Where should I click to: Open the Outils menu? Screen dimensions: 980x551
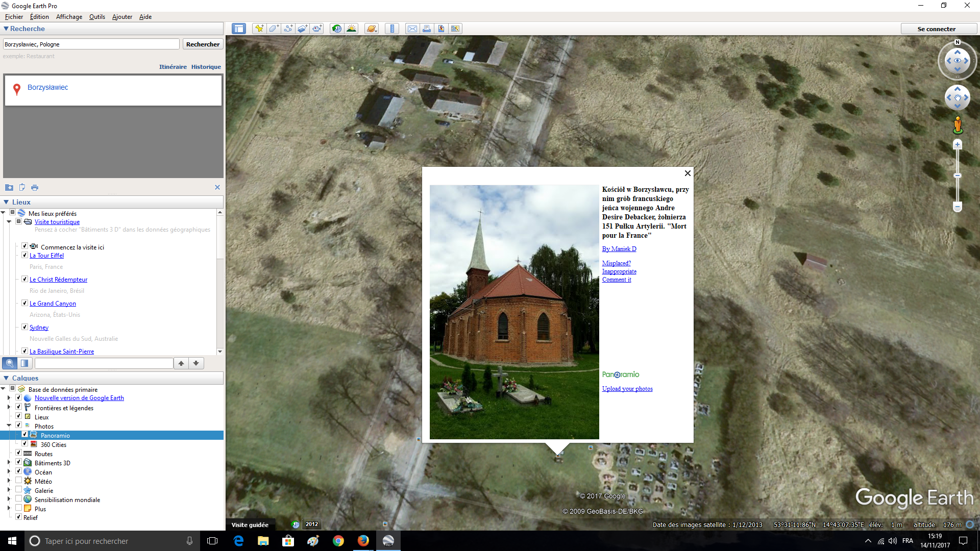tap(97, 17)
